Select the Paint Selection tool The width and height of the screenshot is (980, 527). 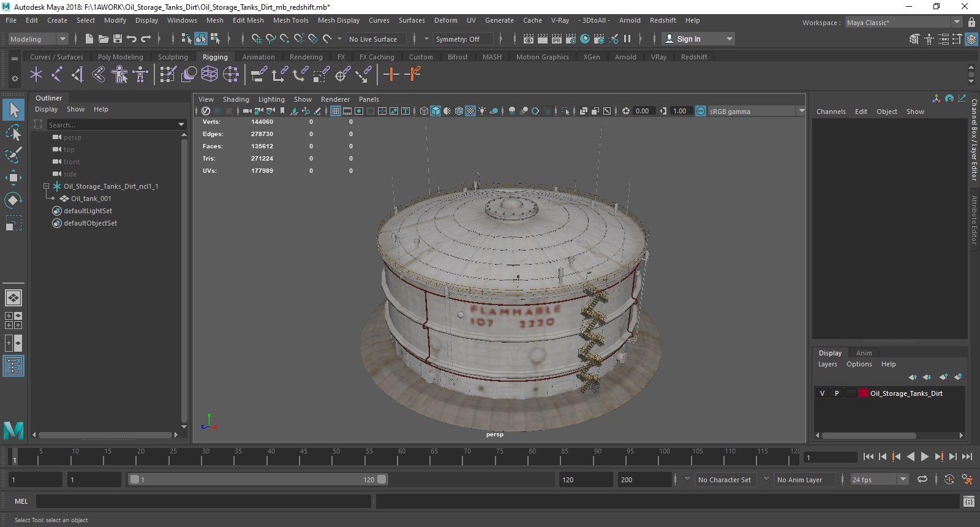(x=13, y=154)
